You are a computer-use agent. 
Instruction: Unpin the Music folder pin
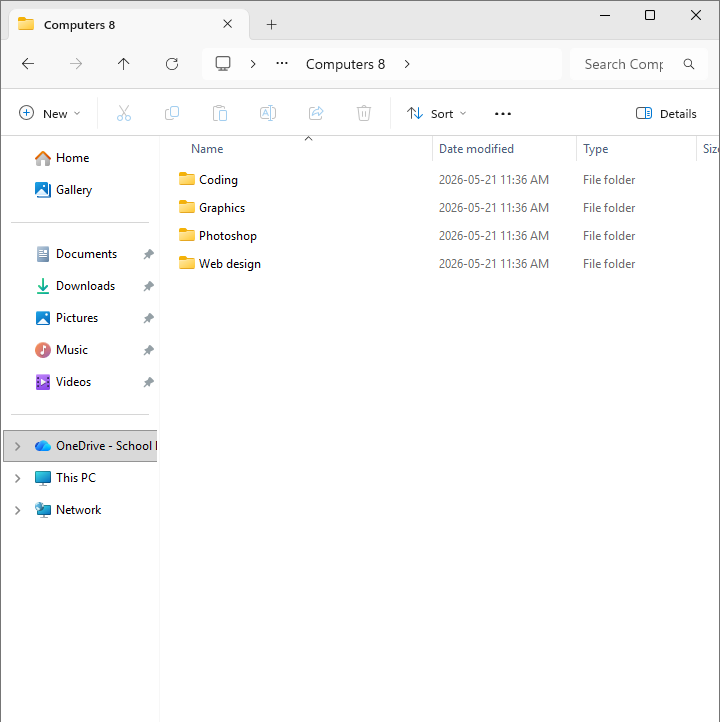(x=148, y=350)
